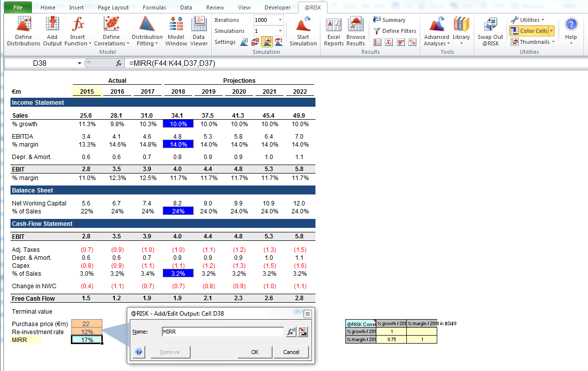
Task: Expand the Iterations dropdown
Action: [x=280, y=20]
